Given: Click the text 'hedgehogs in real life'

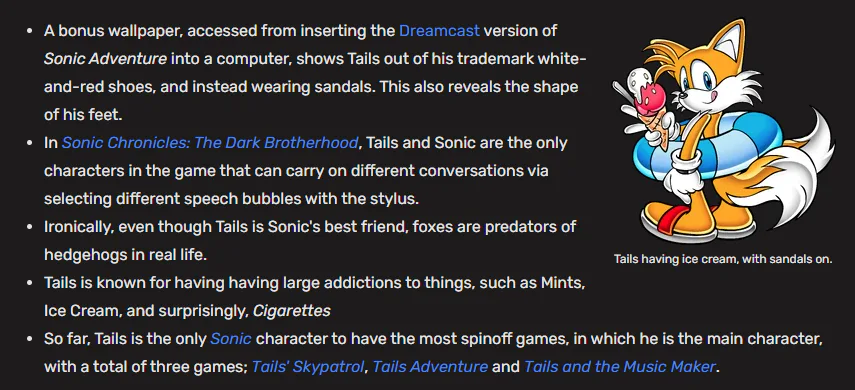Looking at the screenshot, I should [x=124, y=255].
